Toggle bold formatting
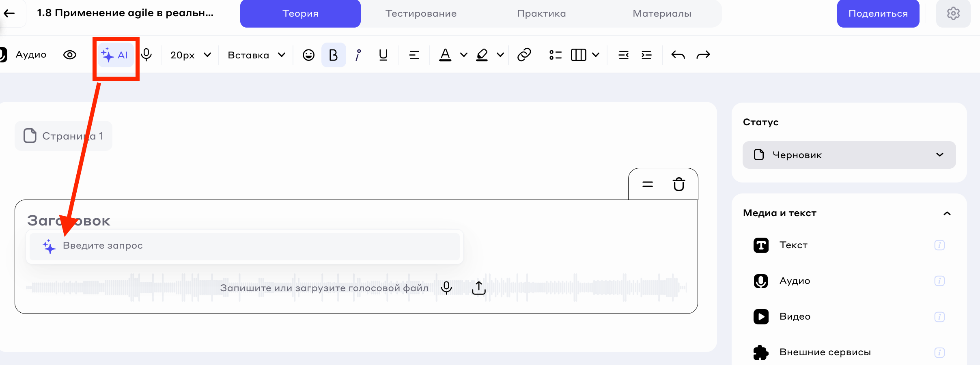 point(333,55)
